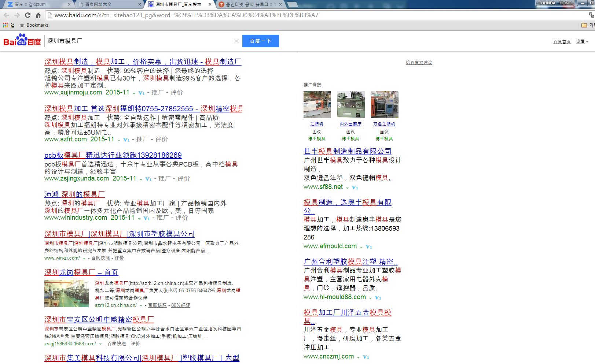Viewport: 595px width, 364px height.
Task: Click the browser back arrow
Action: [x=7, y=15]
